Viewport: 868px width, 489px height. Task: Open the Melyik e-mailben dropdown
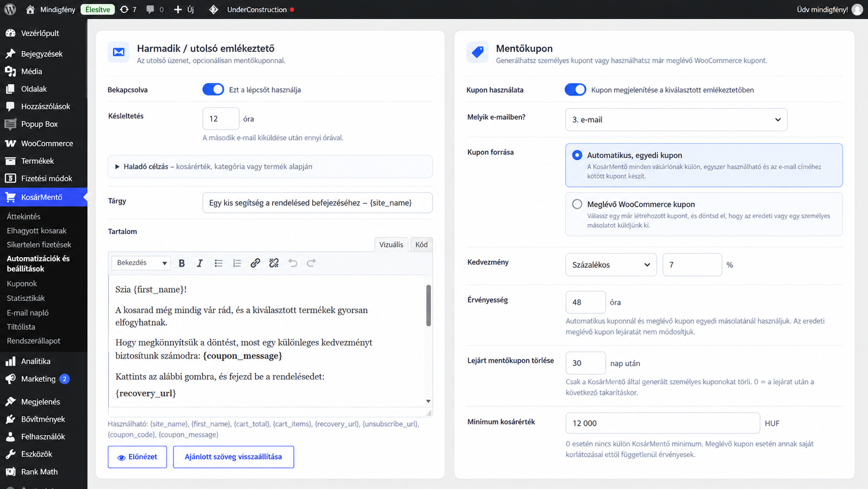pos(676,120)
